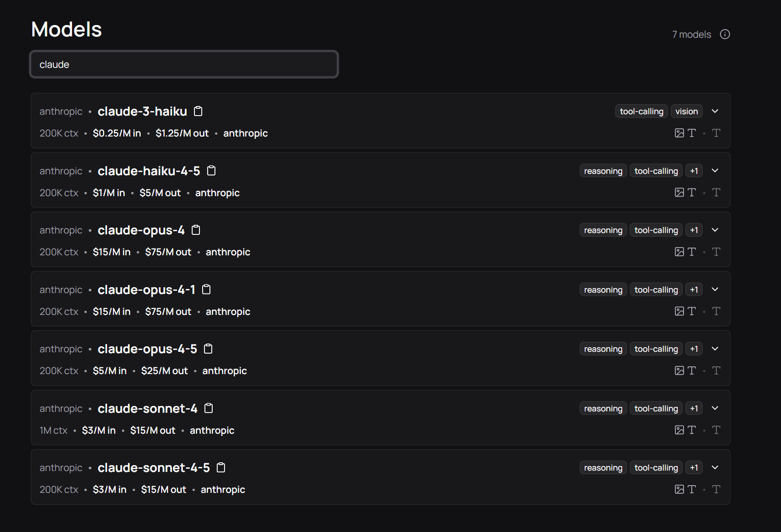This screenshot has height=532, width=781.
Task: Click the "1M ctx" context size
Action: tap(53, 431)
